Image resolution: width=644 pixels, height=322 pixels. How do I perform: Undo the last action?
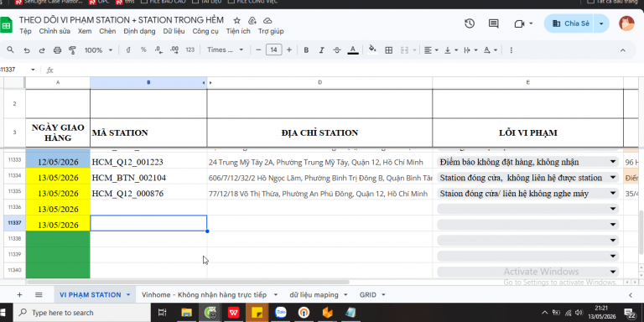(x=27, y=50)
